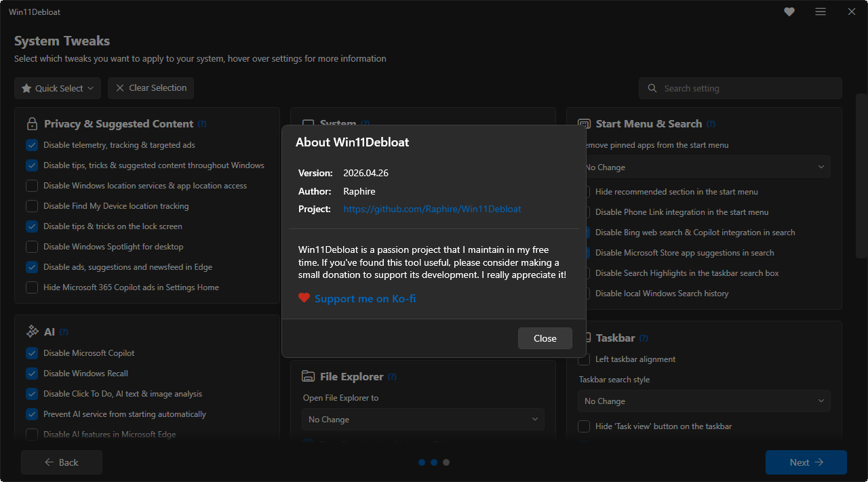Click the author name Raphire
This screenshot has width=868, height=482.
click(359, 191)
